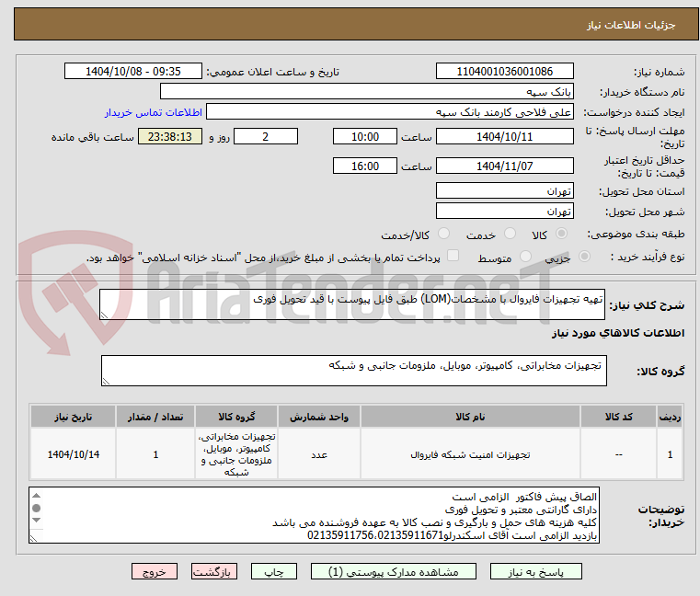Click the بانک سپه buyer name field
The width and height of the screenshot is (700, 596).
coord(366,92)
